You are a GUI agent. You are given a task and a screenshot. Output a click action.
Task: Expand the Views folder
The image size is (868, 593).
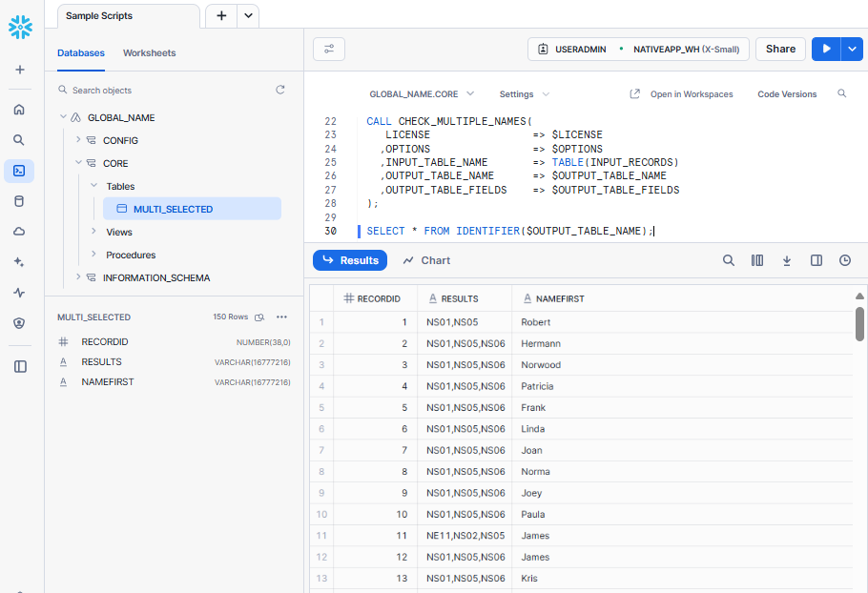[x=93, y=232]
